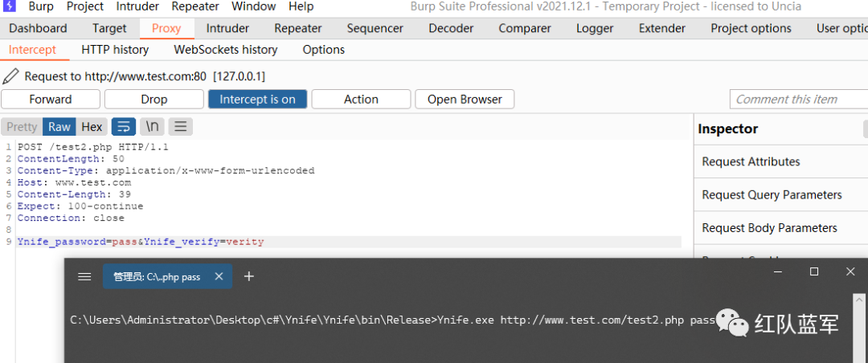Open the terminal window hamburger menu
868x363 pixels.
[x=84, y=276]
